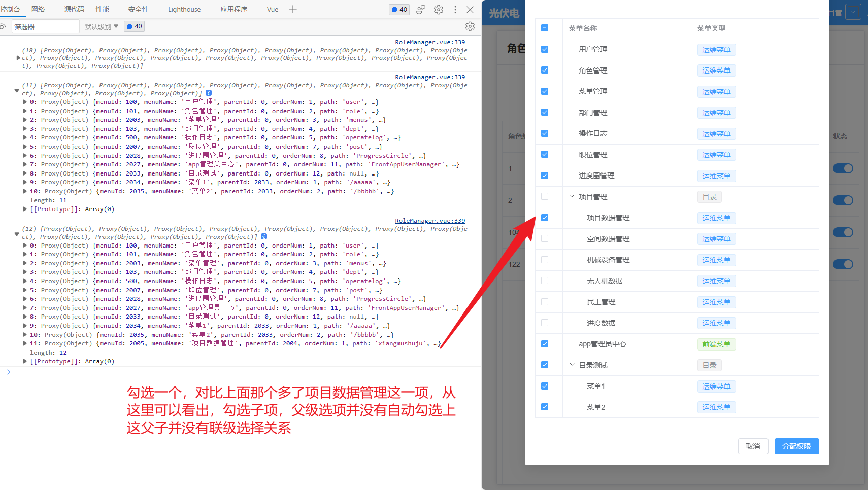Screen dimensions: 868x490
Task: Click info icon beside the 12-item array
Action: click(x=264, y=237)
